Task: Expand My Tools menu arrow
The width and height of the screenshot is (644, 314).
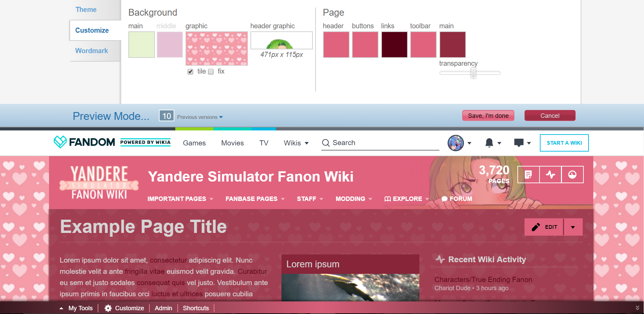Action: point(61,308)
